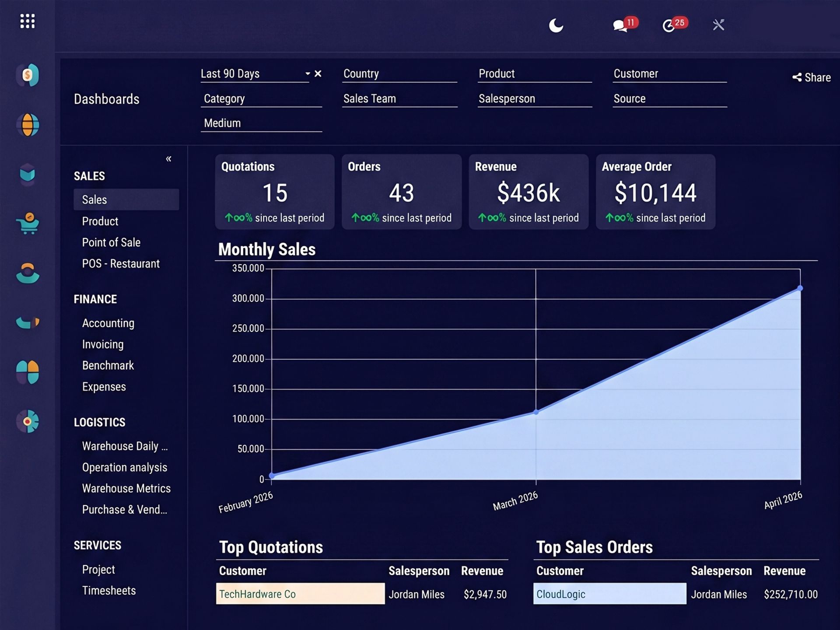Clear the Last 90 Days filter
Image resolution: width=840 pixels, height=630 pixels.
(x=318, y=74)
